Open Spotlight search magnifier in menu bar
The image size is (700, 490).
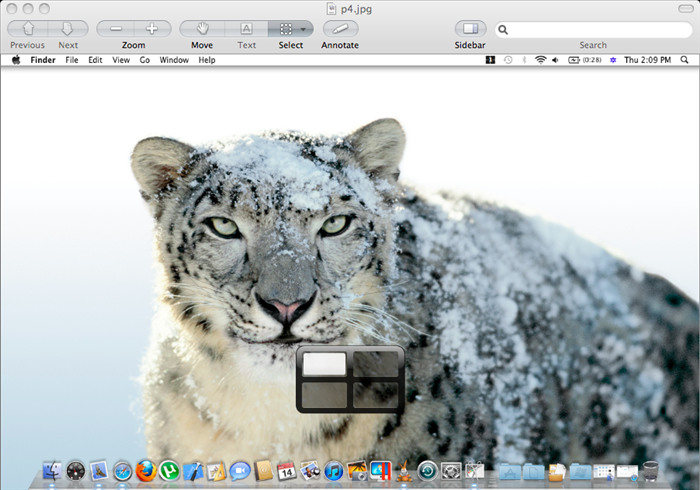(684, 60)
